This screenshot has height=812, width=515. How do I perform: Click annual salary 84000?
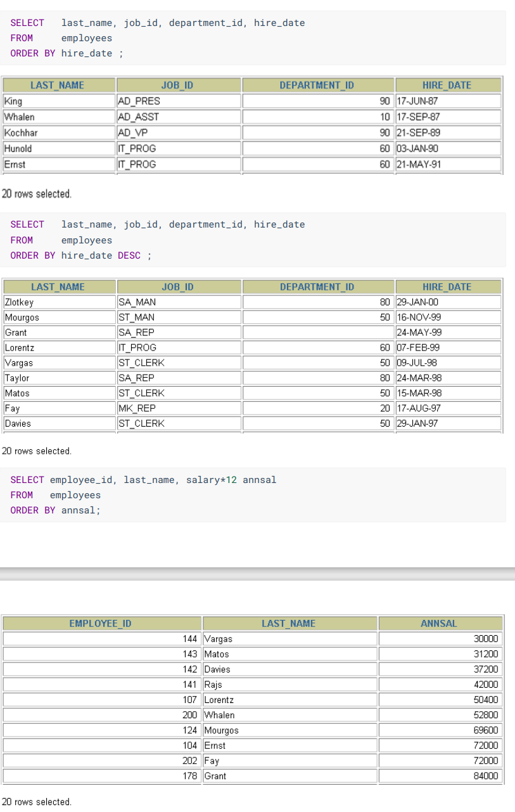(x=440, y=776)
